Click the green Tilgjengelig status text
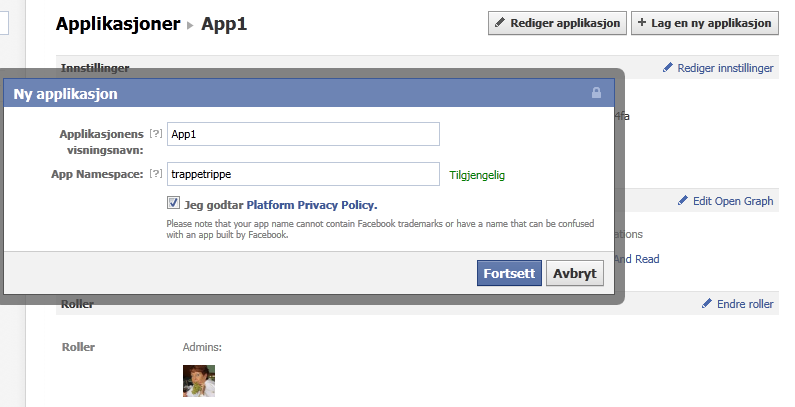Viewport: 795px width, 407px height. (x=477, y=175)
